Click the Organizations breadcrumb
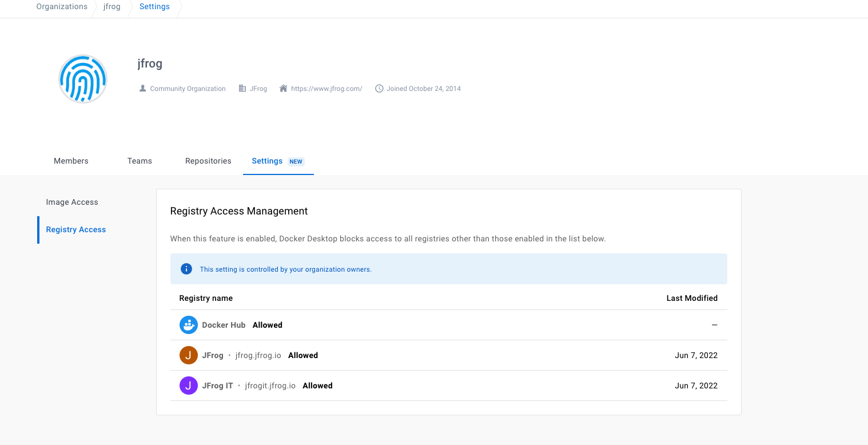The width and height of the screenshot is (868, 445). coord(62,6)
